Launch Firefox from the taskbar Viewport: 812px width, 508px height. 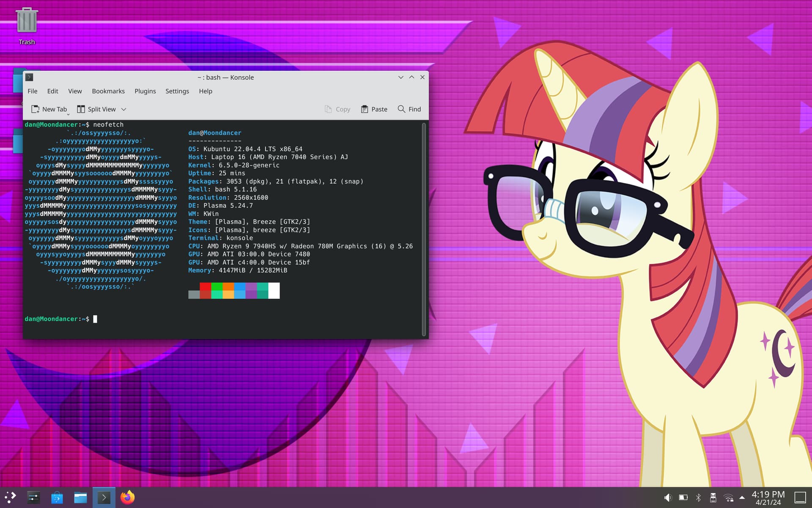click(x=127, y=497)
